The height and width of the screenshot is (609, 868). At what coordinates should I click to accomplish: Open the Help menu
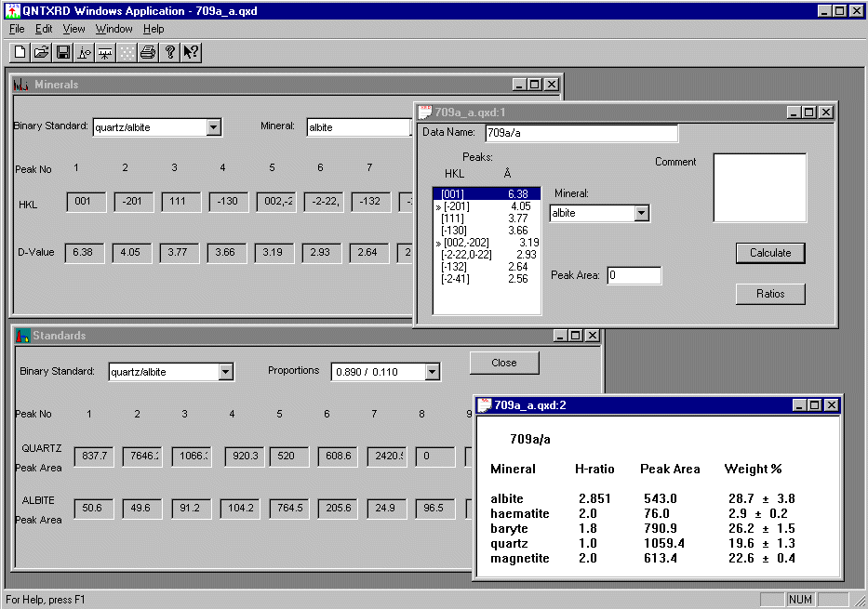coord(154,29)
